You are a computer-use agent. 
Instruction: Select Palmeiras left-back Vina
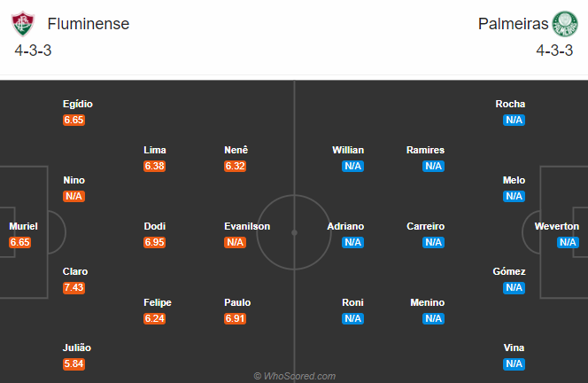[x=514, y=348]
